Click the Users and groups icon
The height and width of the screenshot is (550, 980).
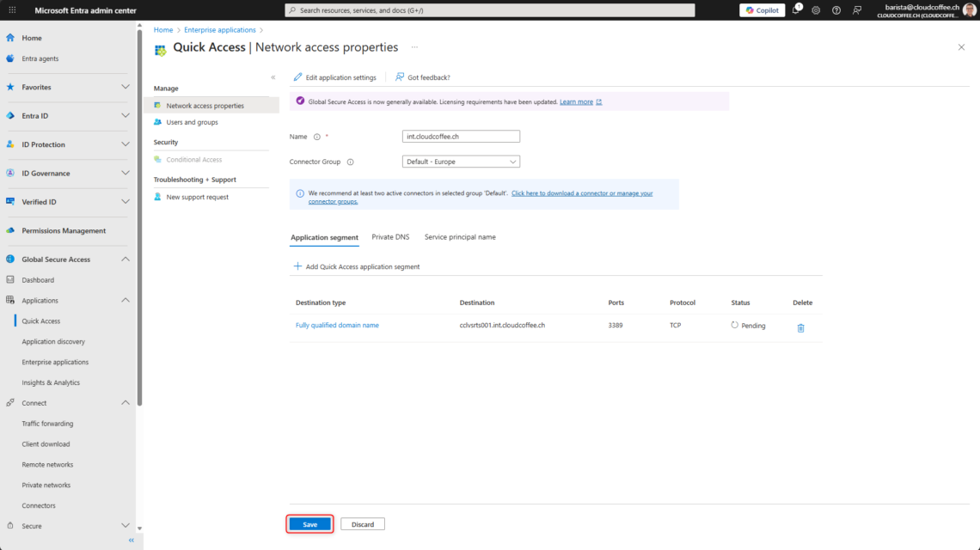tap(157, 123)
